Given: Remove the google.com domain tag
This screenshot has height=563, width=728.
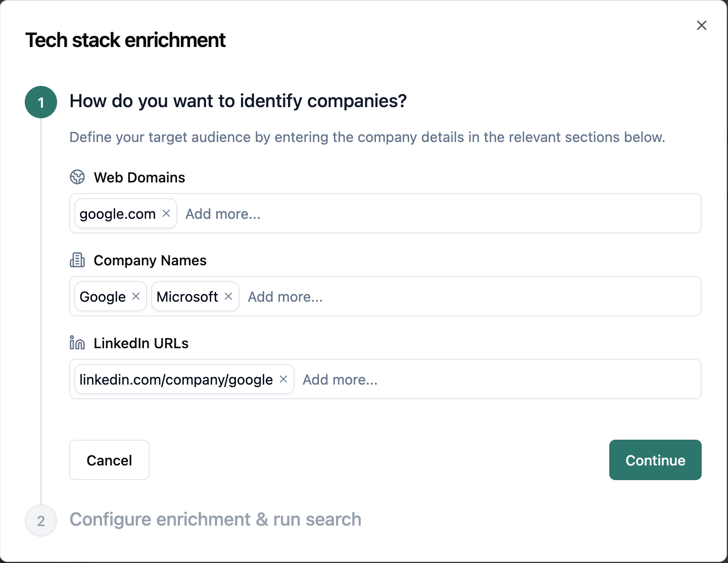Looking at the screenshot, I should (166, 214).
